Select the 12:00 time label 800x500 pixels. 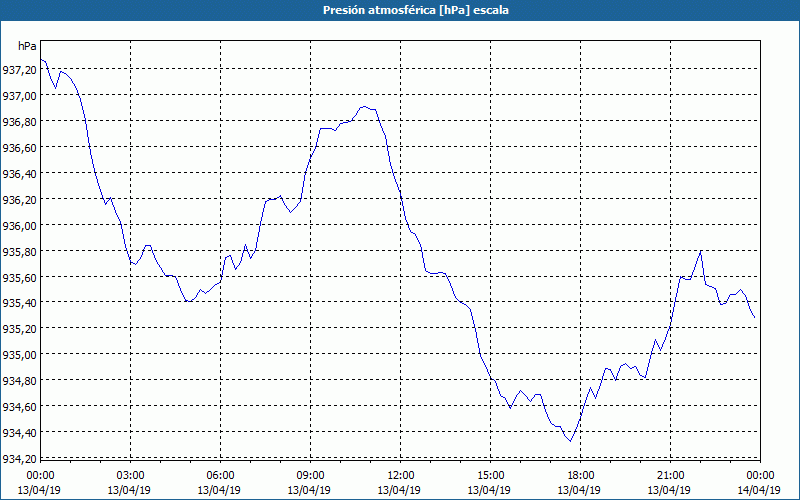401,476
